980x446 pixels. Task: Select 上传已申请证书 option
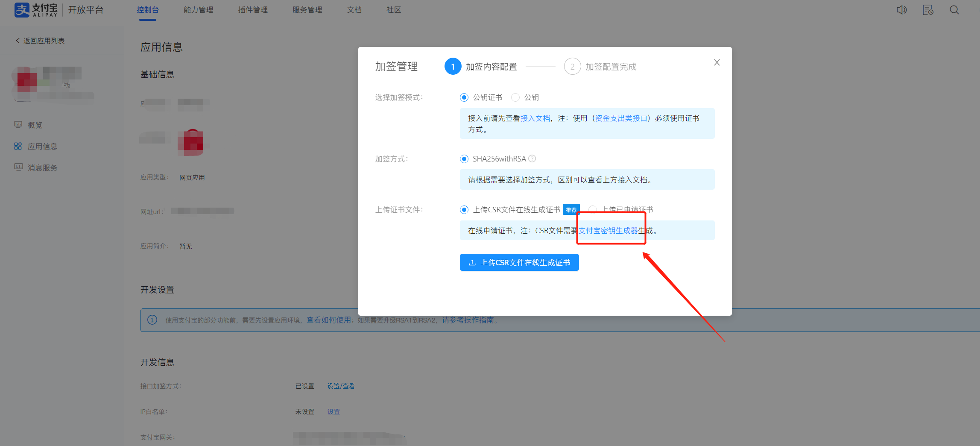coord(593,209)
